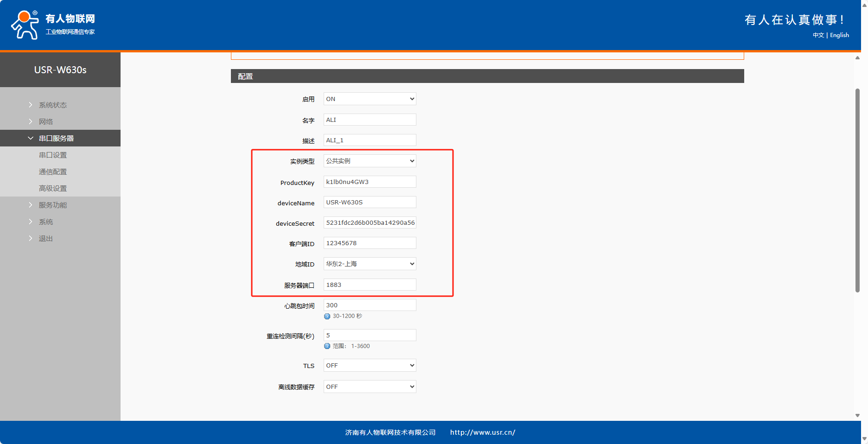Click the 退出 logout menu item
The height and width of the screenshot is (444, 868).
pyautogui.click(x=45, y=239)
